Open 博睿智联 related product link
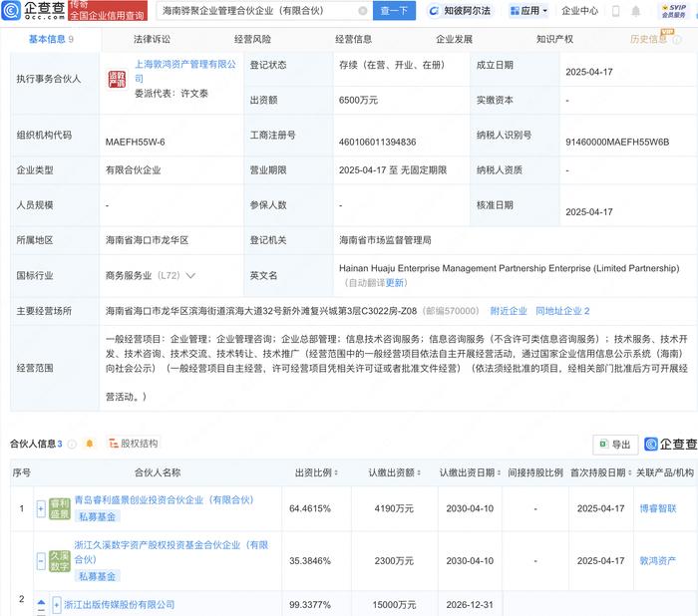Viewport: 698px width, 616px height. (658, 508)
